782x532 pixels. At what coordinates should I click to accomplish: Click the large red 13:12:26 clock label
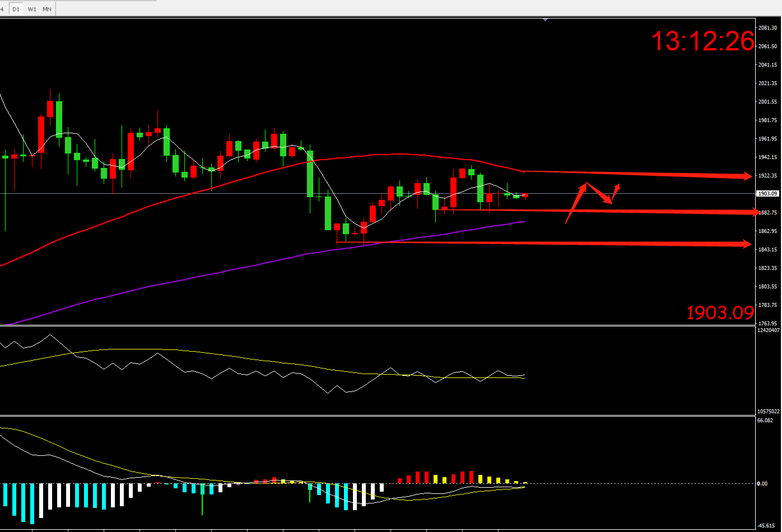point(703,41)
